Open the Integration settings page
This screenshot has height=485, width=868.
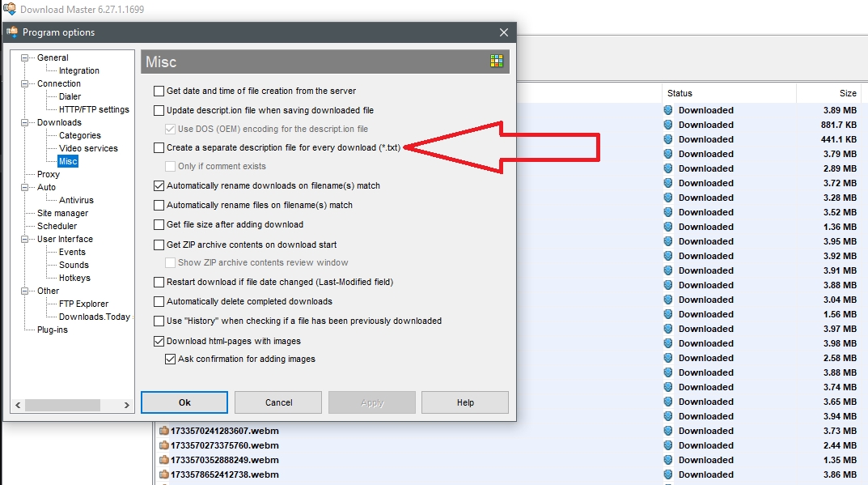[79, 70]
